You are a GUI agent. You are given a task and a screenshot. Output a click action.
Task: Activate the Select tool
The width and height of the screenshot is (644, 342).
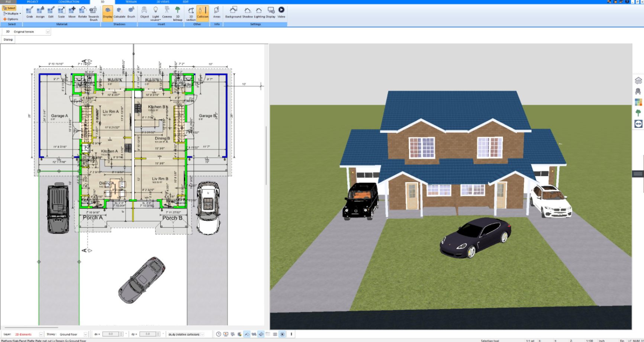(9, 8)
